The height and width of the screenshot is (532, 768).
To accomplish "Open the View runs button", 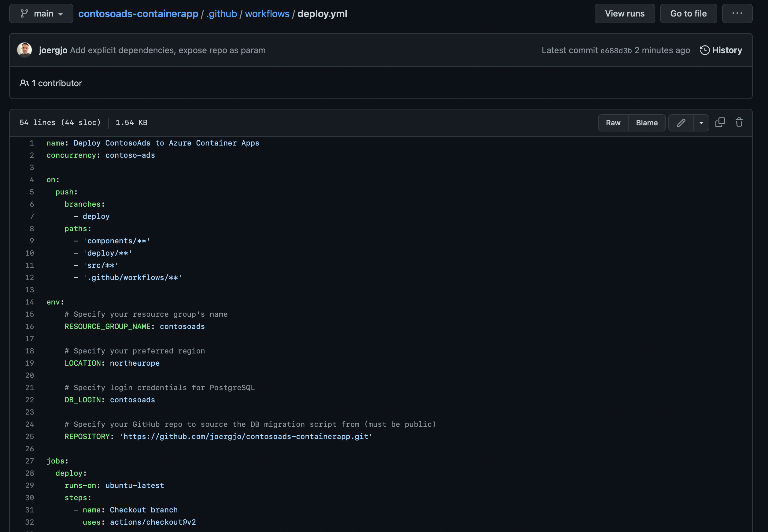I will (624, 13).
